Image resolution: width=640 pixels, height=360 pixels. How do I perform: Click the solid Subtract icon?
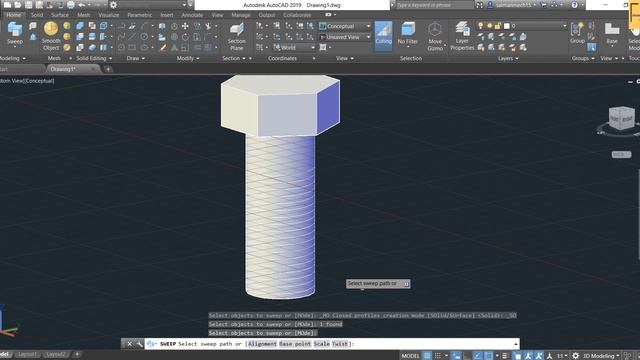pyautogui.click(x=80, y=37)
